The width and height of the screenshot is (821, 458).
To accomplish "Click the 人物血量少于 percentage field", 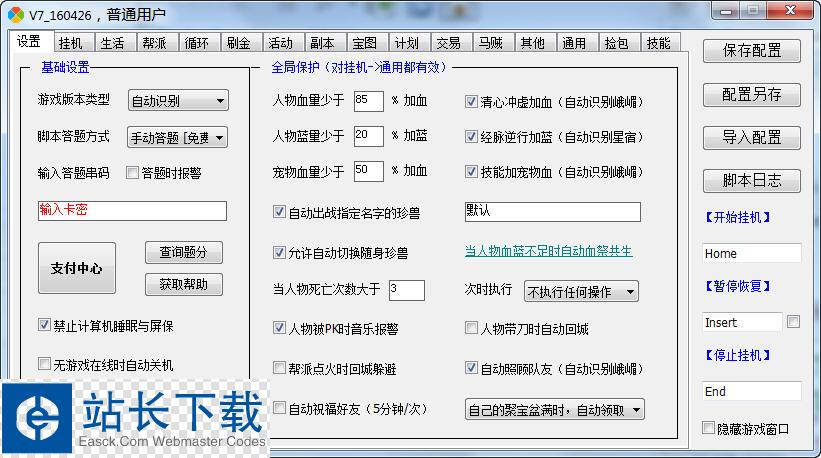I will click(x=369, y=100).
